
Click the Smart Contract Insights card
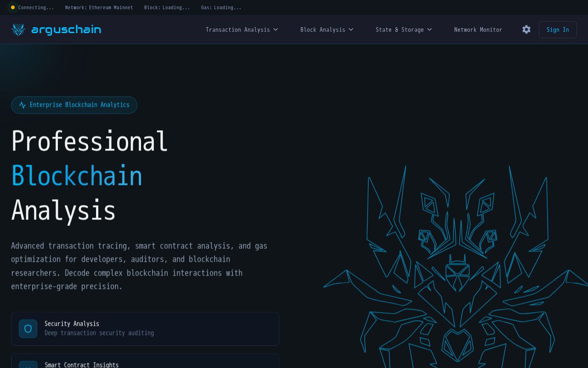pyautogui.click(x=145, y=361)
